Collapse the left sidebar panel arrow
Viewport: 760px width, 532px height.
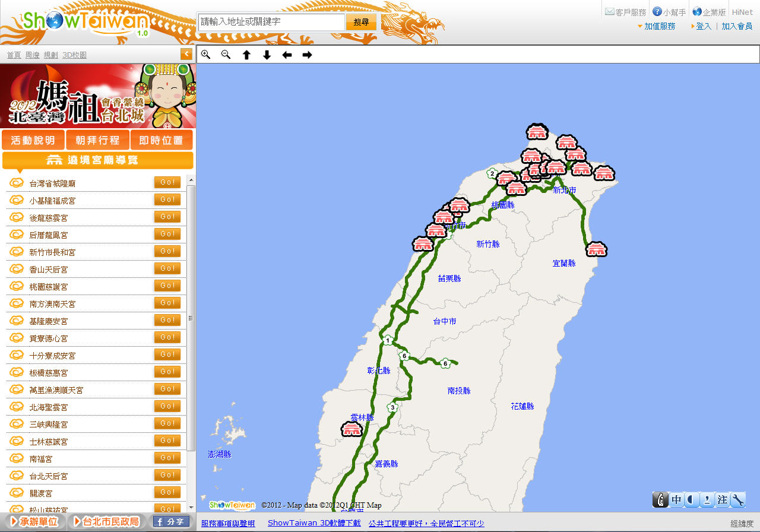click(x=186, y=54)
